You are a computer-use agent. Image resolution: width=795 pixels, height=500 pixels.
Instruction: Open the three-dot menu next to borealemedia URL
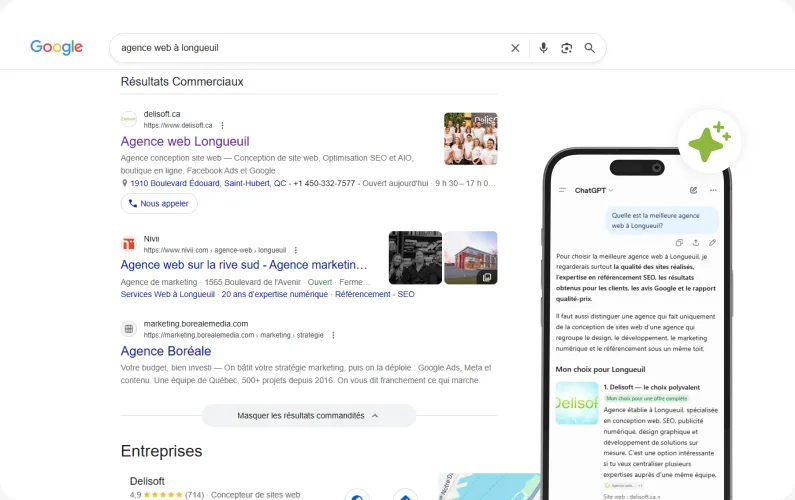point(333,335)
